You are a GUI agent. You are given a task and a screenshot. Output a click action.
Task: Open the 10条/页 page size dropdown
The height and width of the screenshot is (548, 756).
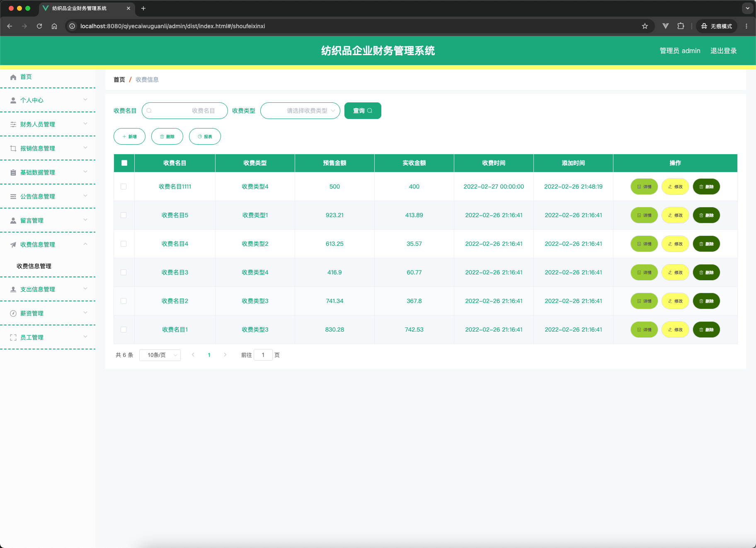click(x=160, y=355)
